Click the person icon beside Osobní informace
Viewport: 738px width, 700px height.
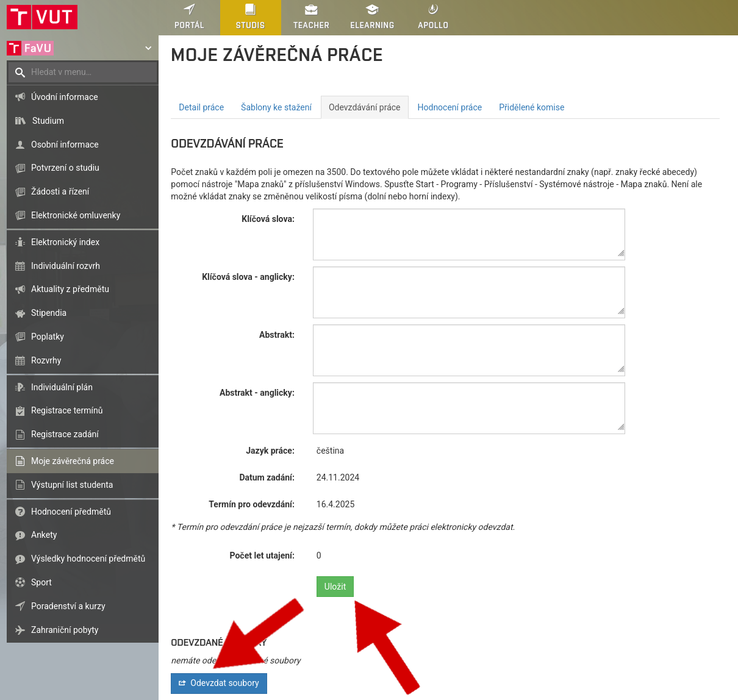point(20,145)
